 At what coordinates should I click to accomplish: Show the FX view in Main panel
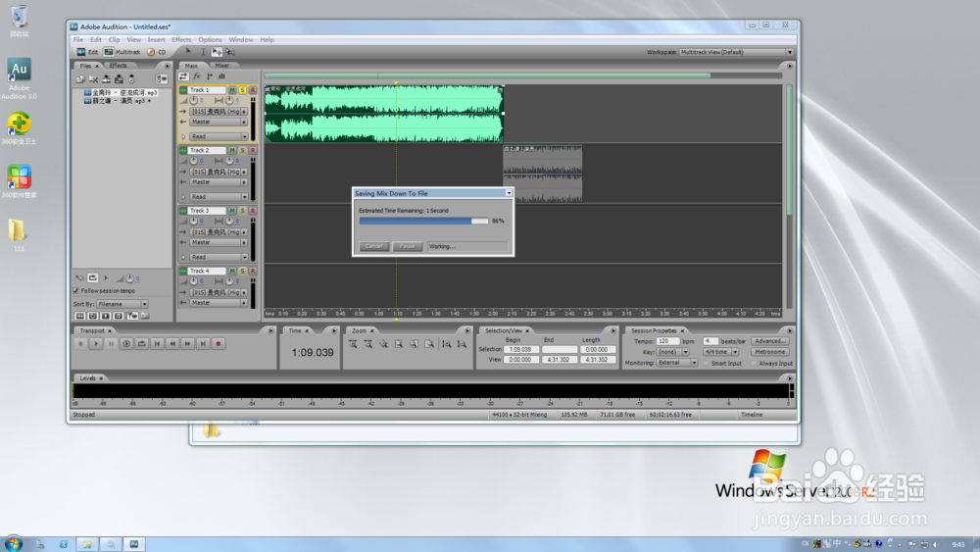click(x=196, y=76)
